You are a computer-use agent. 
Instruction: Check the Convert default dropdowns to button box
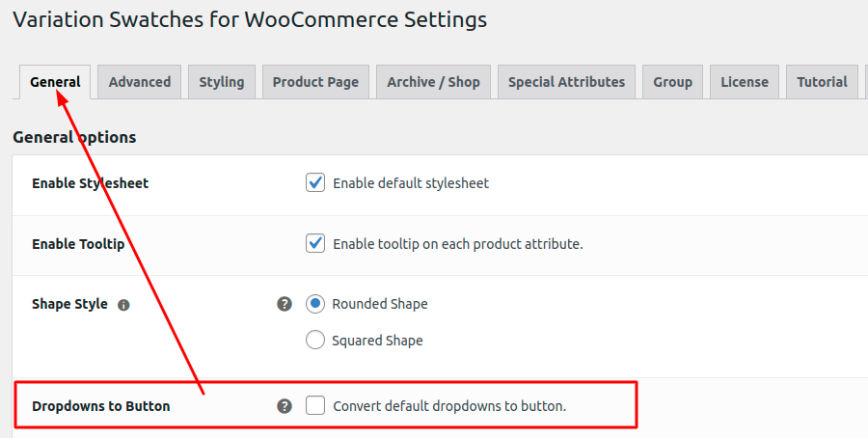[315, 405]
